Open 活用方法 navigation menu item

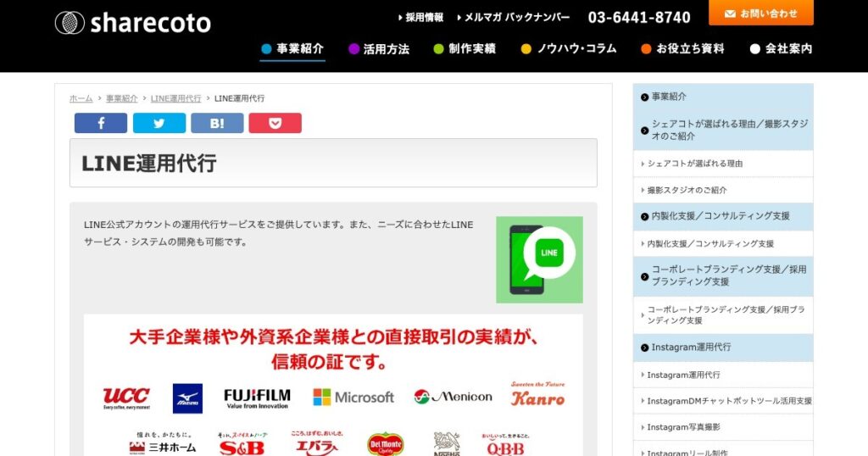(379, 49)
